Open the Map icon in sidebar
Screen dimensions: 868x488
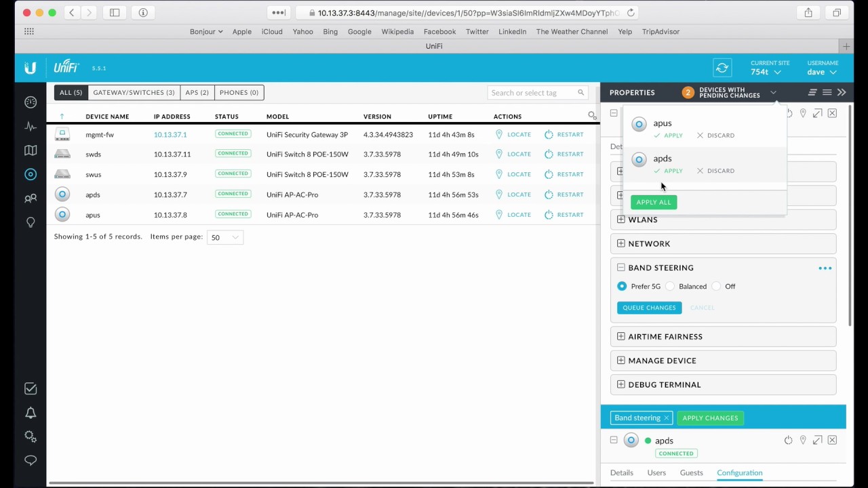[x=31, y=150]
